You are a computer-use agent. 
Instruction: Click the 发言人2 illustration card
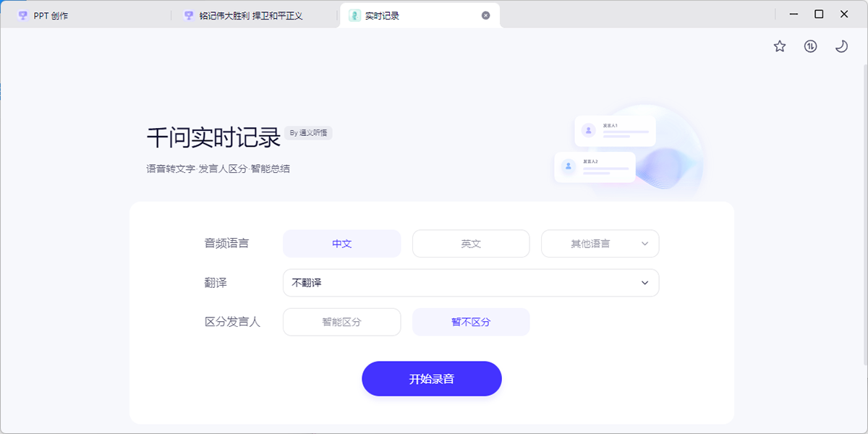click(595, 166)
